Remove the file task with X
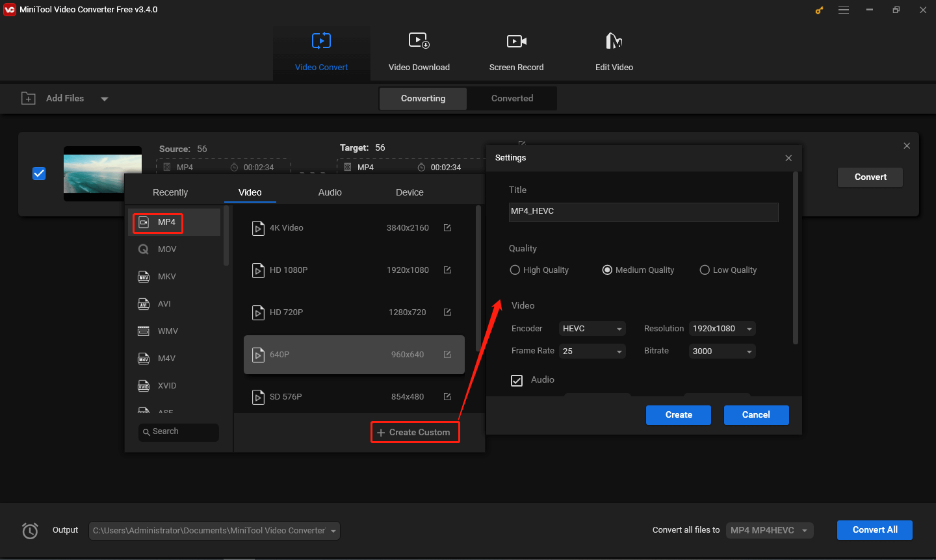Screen dimensions: 936x560 tap(907, 146)
